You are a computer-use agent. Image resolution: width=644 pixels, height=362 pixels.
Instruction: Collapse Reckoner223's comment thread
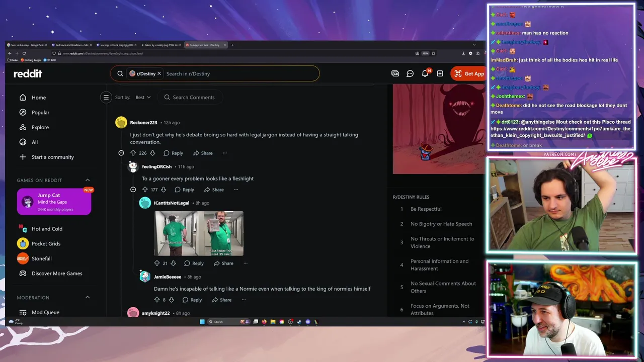pyautogui.click(x=121, y=153)
